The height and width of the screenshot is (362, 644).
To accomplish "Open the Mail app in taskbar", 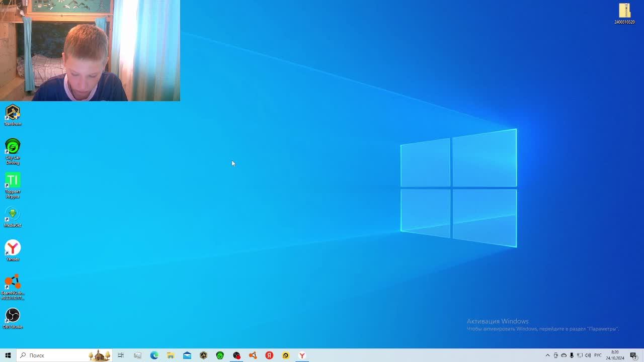I will click(187, 355).
